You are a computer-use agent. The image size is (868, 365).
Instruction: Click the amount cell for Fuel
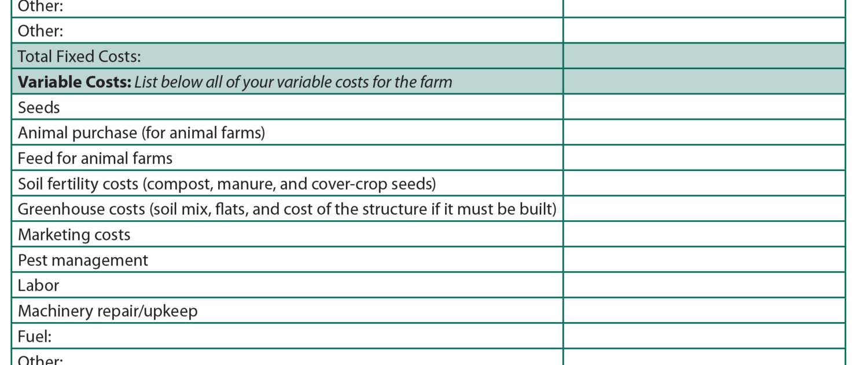coord(704,336)
